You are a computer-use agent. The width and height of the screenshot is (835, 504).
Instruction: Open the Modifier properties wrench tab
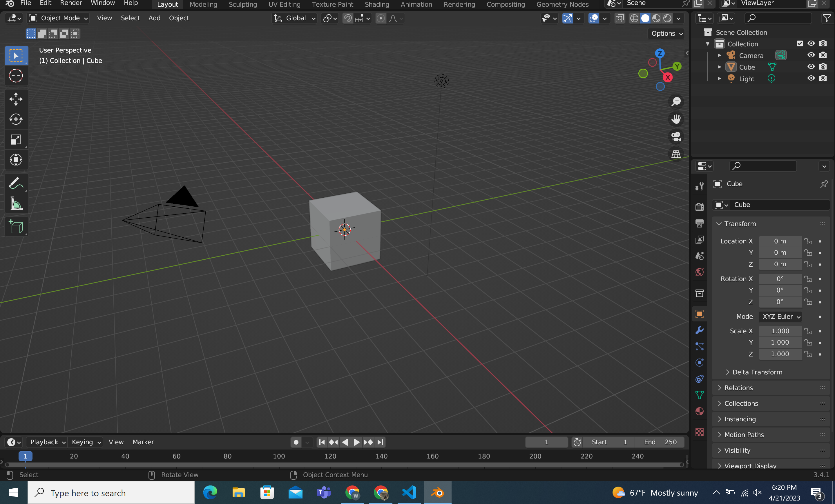699,330
